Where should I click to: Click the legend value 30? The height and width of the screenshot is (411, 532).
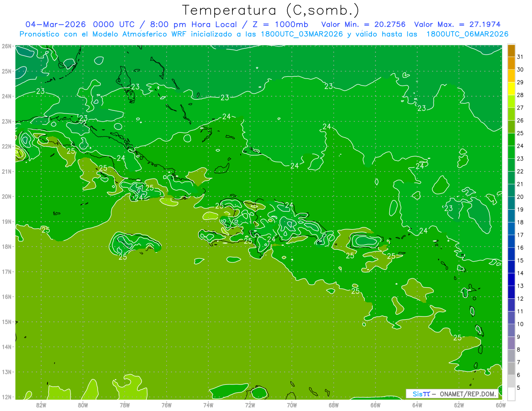click(520, 70)
